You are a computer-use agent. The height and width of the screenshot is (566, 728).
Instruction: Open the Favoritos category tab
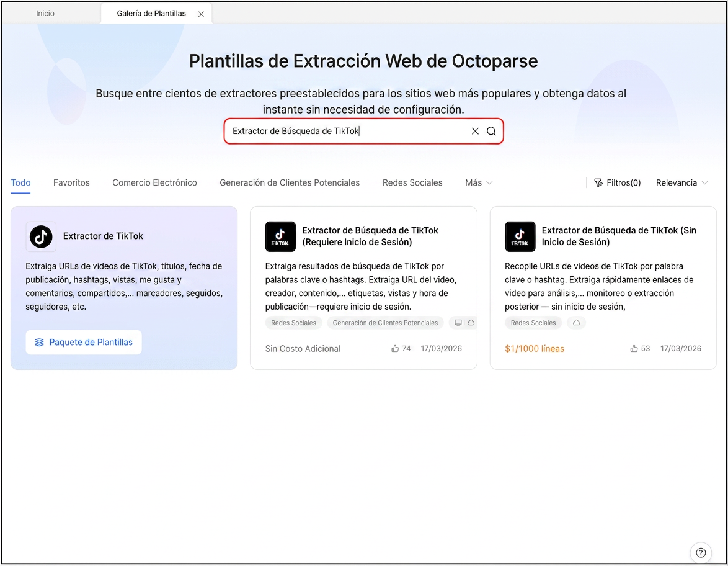pyautogui.click(x=71, y=182)
